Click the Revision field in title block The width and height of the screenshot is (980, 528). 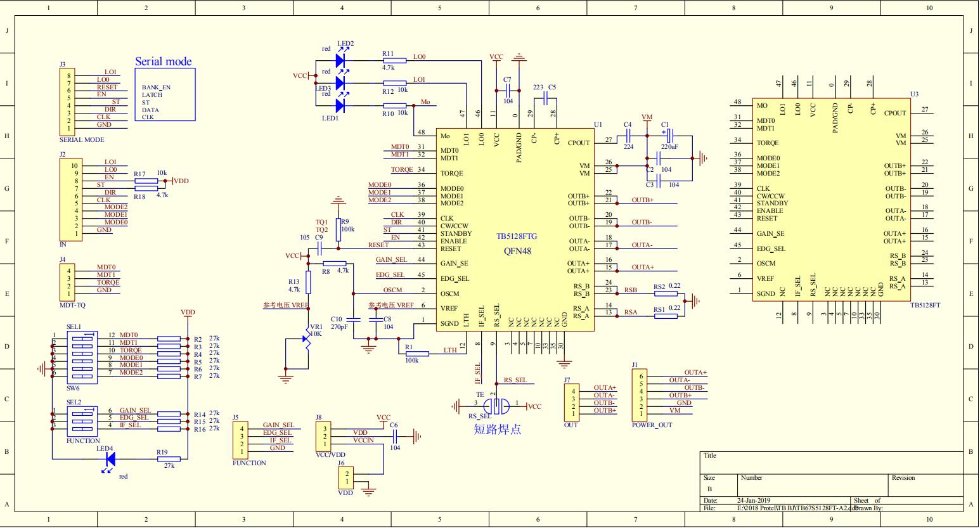tap(925, 484)
